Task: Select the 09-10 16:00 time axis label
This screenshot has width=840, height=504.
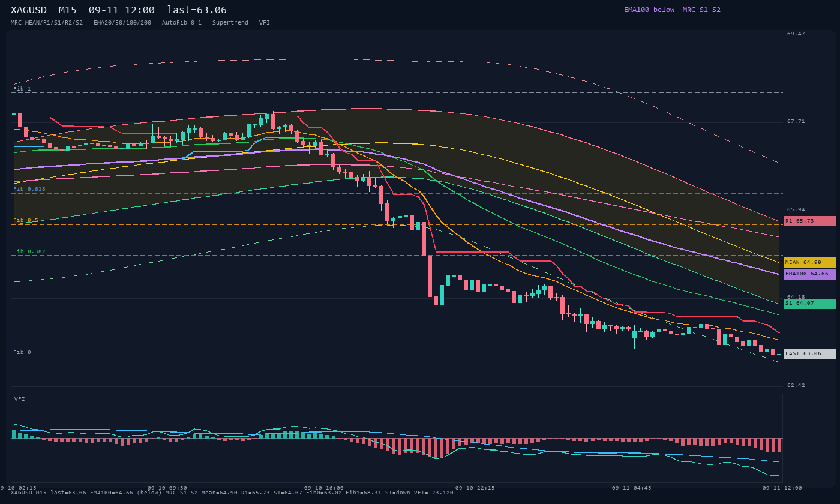Action: (x=324, y=488)
